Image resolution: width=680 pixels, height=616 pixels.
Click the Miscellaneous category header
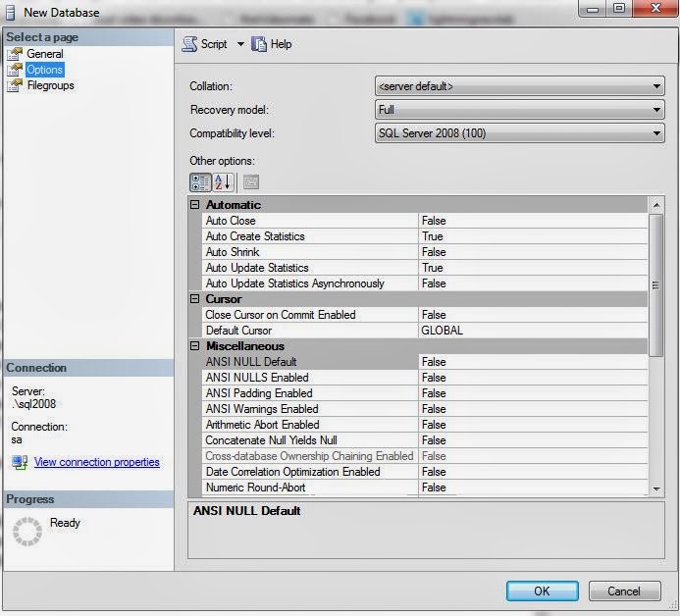click(x=418, y=346)
